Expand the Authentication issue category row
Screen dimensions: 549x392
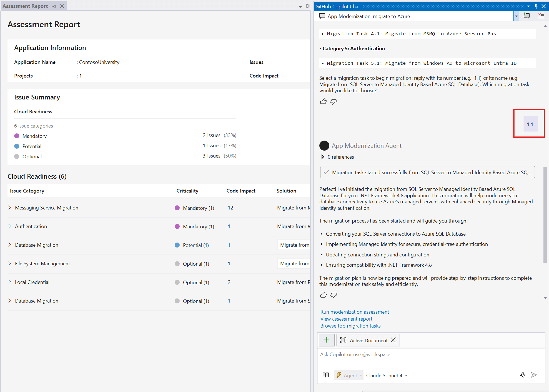tap(10, 226)
